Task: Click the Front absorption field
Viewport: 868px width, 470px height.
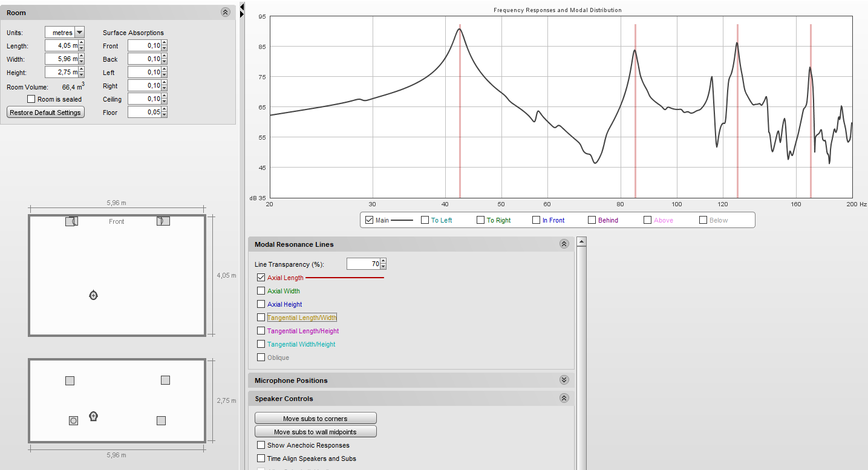Action: coord(144,46)
